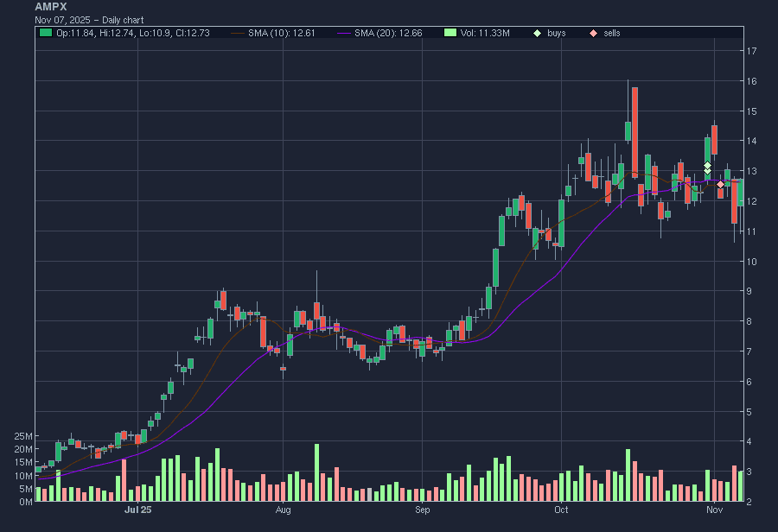Click the 10M volume axis label
Image resolution: width=778 pixels, height=532 pixels.
pyautogui.click(x=23, y=476)
